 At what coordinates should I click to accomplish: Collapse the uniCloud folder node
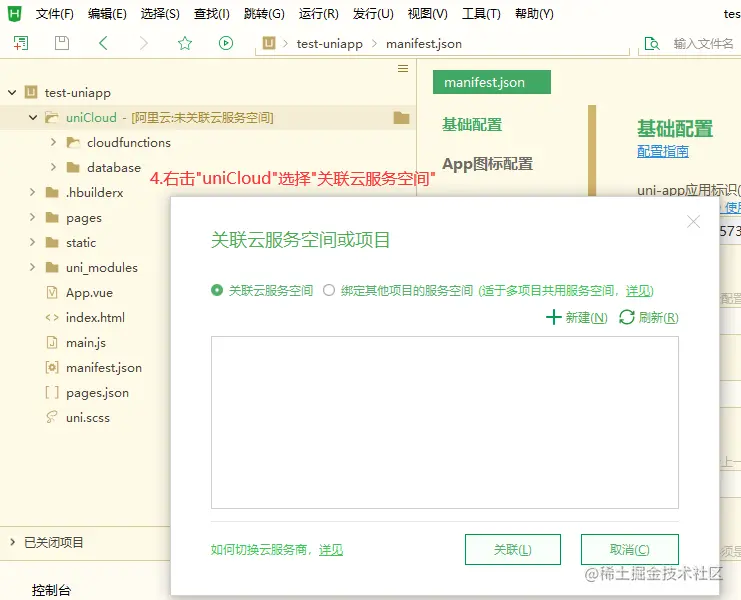(x=33, y=117)
